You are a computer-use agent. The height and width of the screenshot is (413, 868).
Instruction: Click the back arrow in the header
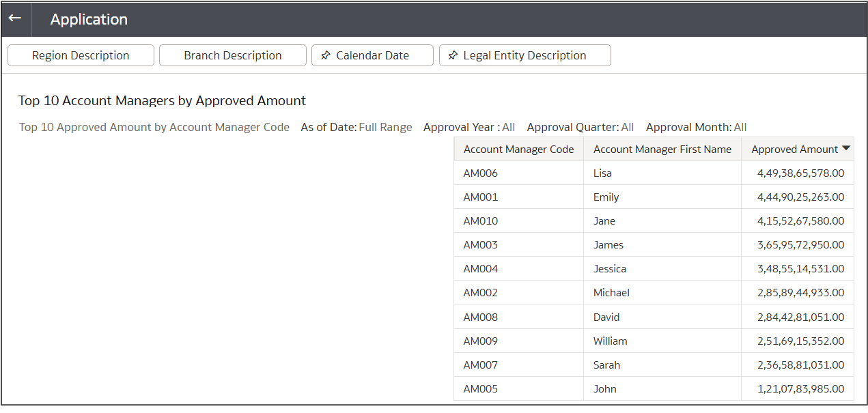point(15,18)
